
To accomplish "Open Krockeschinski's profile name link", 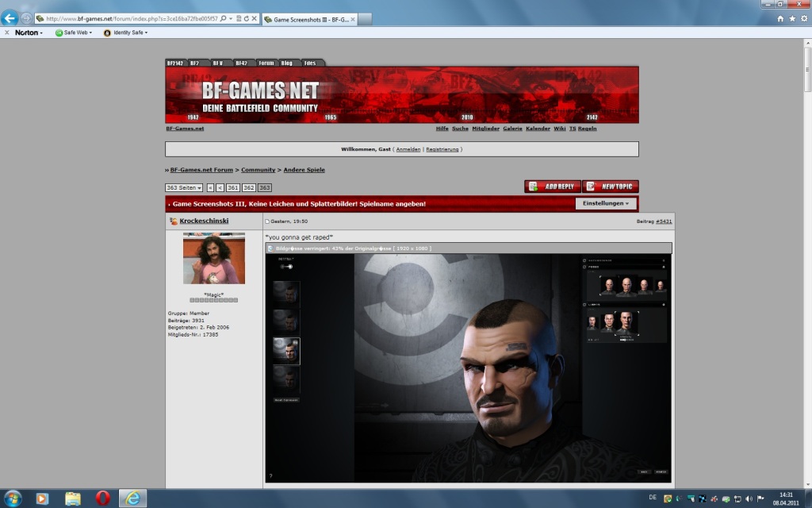I will (x=204, y=221).
